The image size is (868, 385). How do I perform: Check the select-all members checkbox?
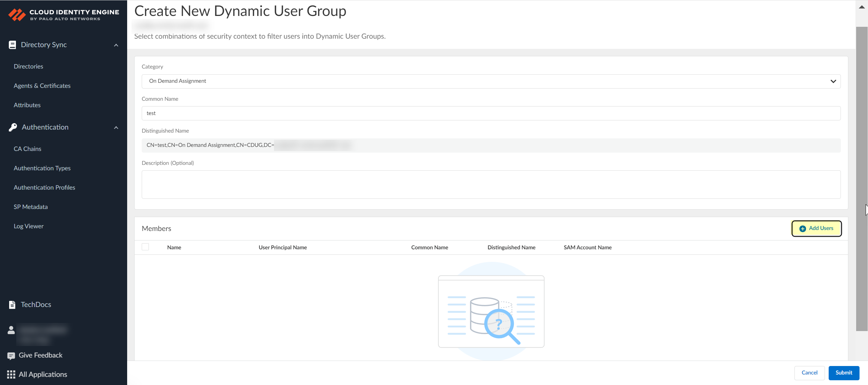click(145, 247)
